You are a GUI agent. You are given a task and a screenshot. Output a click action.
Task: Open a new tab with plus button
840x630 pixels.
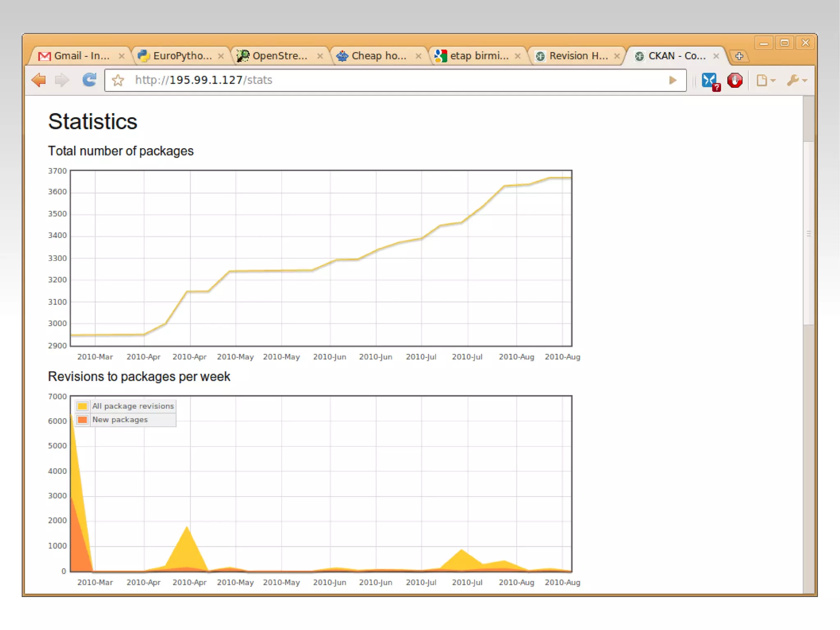pos(739,56)
